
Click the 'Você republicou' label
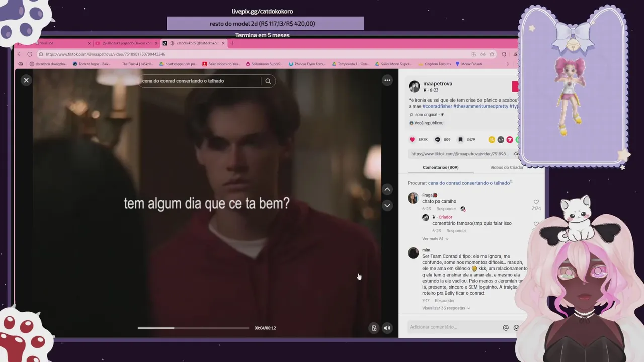[x=426, y=123]
